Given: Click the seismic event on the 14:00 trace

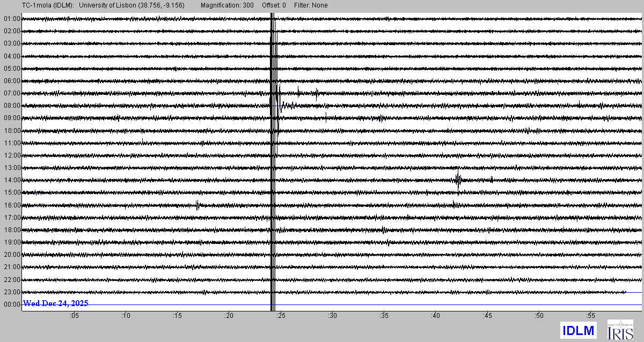Looking at the screenshot, I should click(458, 180).
